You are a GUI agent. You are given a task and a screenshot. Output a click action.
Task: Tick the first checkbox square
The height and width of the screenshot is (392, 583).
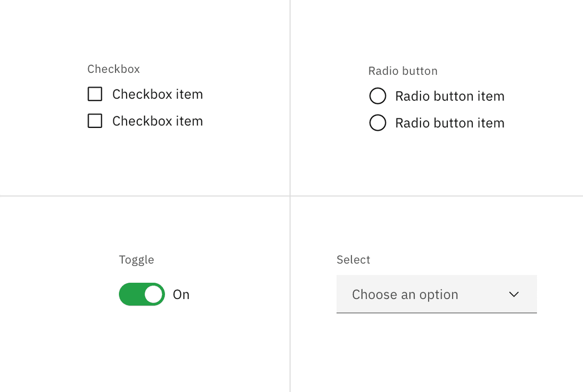95,94
